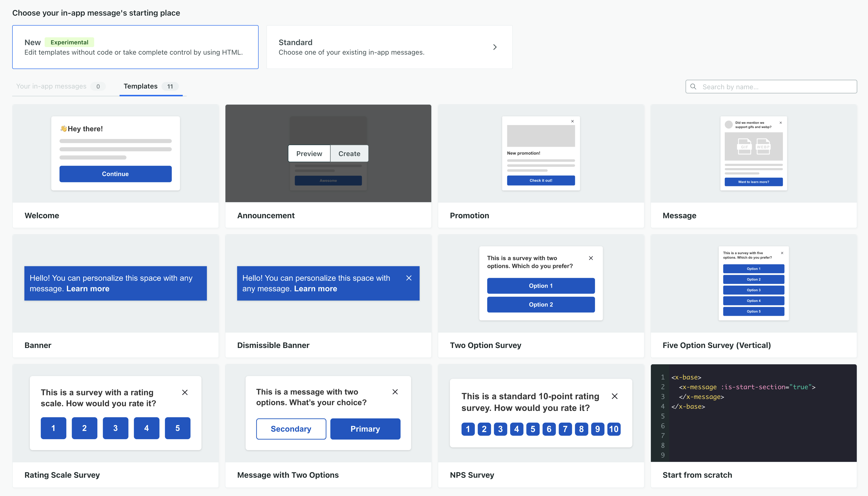Open the Message template card title
This screenshot has height=496, width=868.
click(x=679, y=216)
